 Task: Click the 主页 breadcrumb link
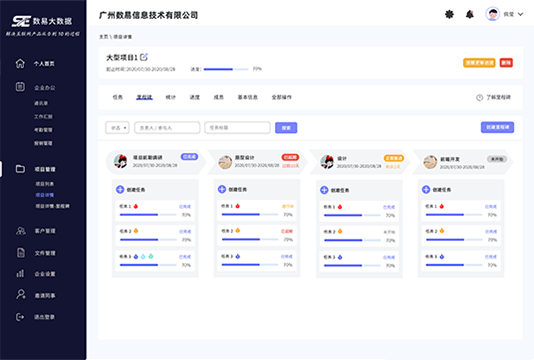click(x=104, y=37)
